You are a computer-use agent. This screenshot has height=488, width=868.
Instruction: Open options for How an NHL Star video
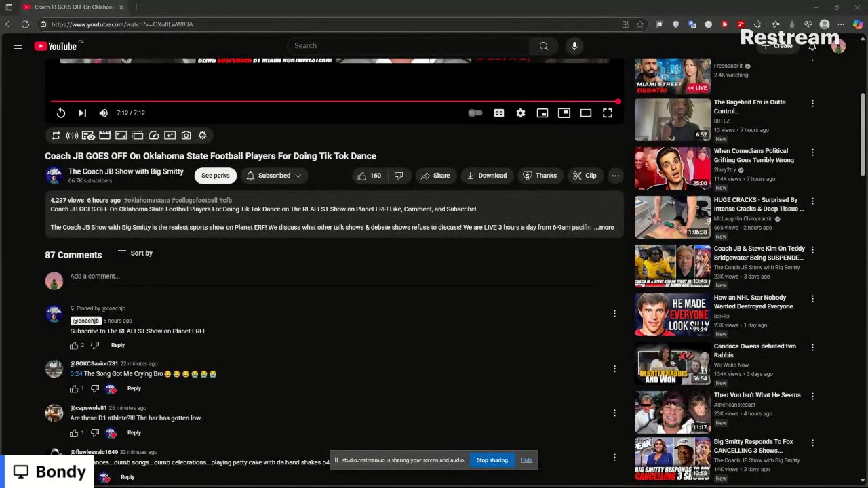[812, 299]
